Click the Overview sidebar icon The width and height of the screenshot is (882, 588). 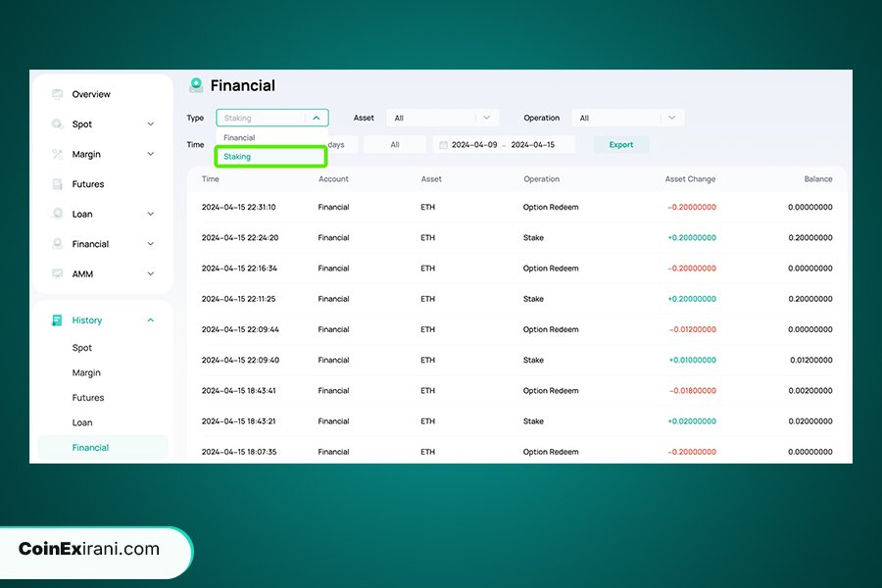point(58,94)
